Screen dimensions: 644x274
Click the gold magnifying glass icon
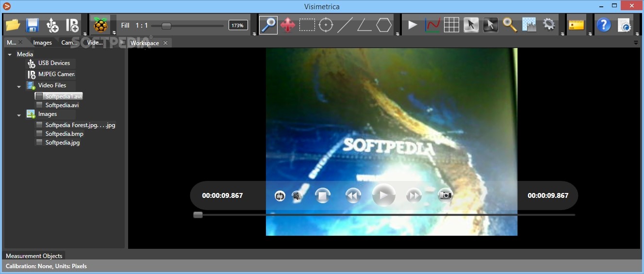(x=510, y=25)
